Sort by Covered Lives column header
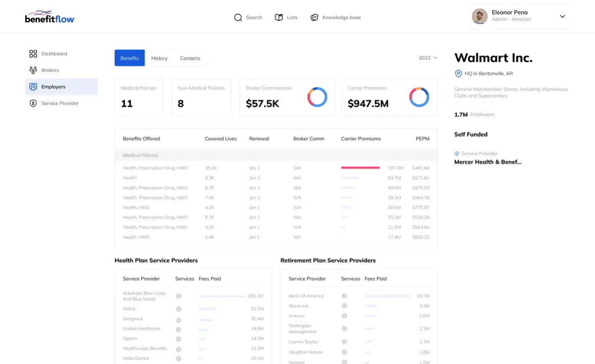The image size is (595, 364). (221, 139)
